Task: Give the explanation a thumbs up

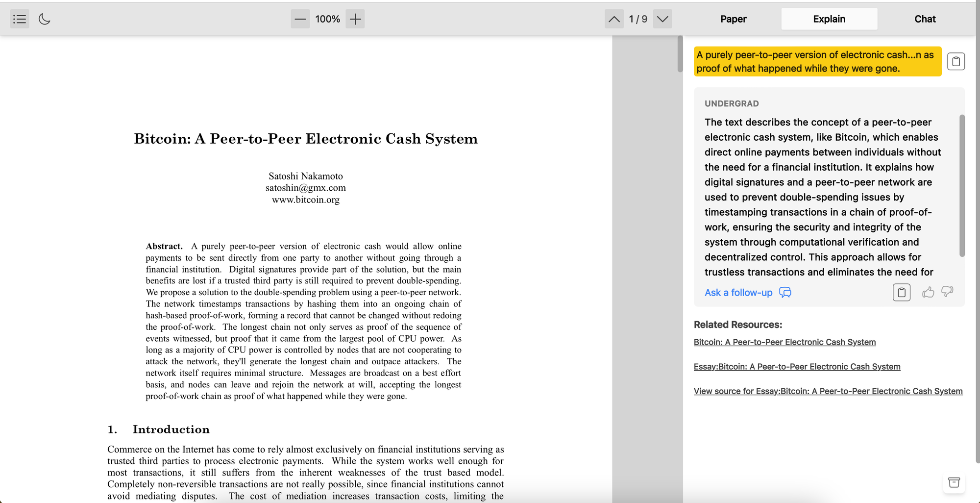Action: click(928, 292)
